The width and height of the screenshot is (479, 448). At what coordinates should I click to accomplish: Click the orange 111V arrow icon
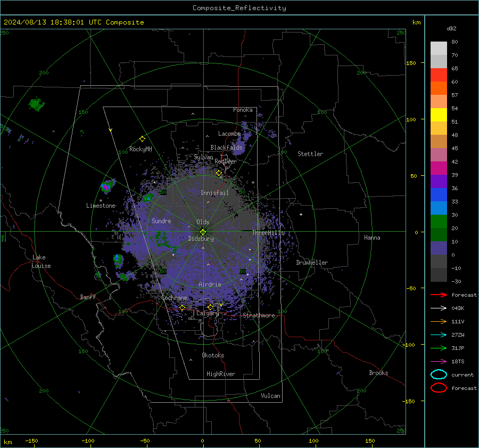click(x=439, y=321)
